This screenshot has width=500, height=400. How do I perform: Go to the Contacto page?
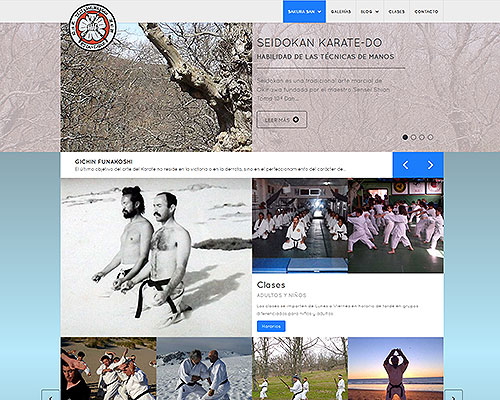(426, 12)
